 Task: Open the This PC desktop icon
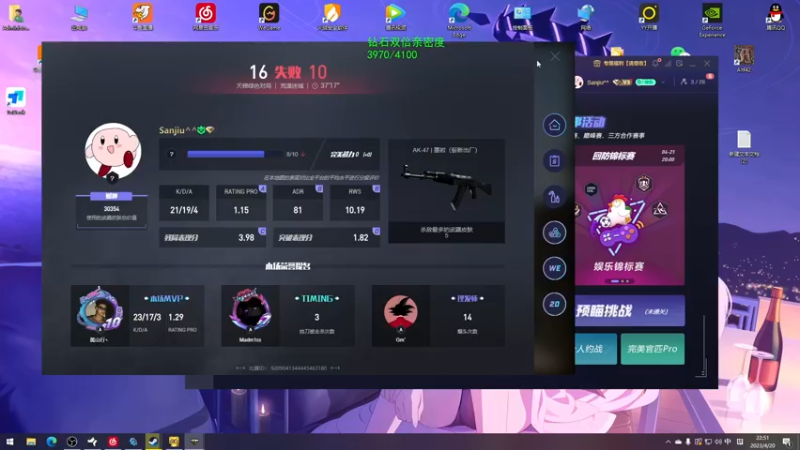(79, 17)
